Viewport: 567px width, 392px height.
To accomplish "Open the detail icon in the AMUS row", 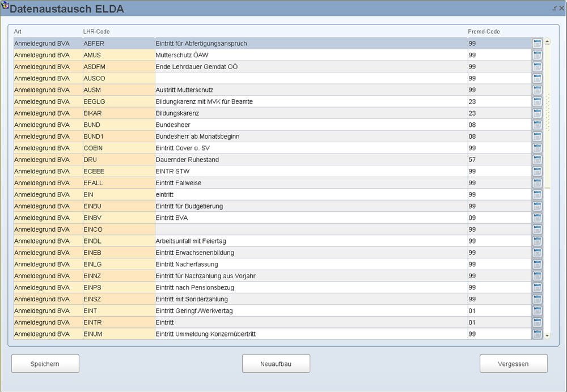I will (x=537, y=55).
